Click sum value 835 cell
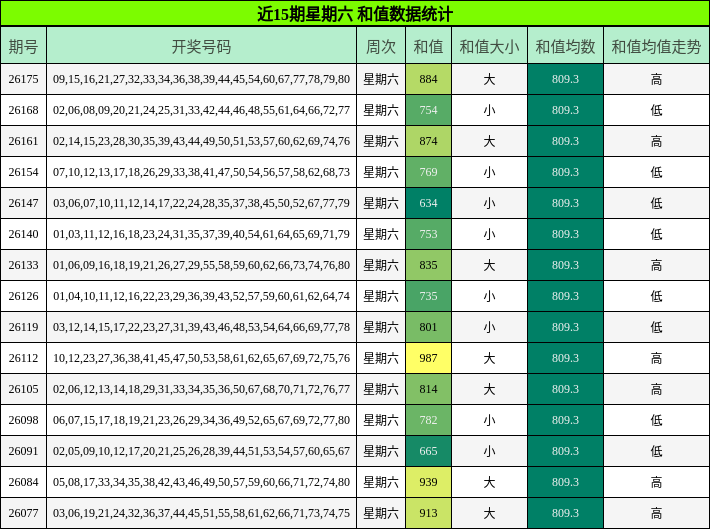Image resolution: width=710 pixels, height=529 pixels. pos(428,265)
